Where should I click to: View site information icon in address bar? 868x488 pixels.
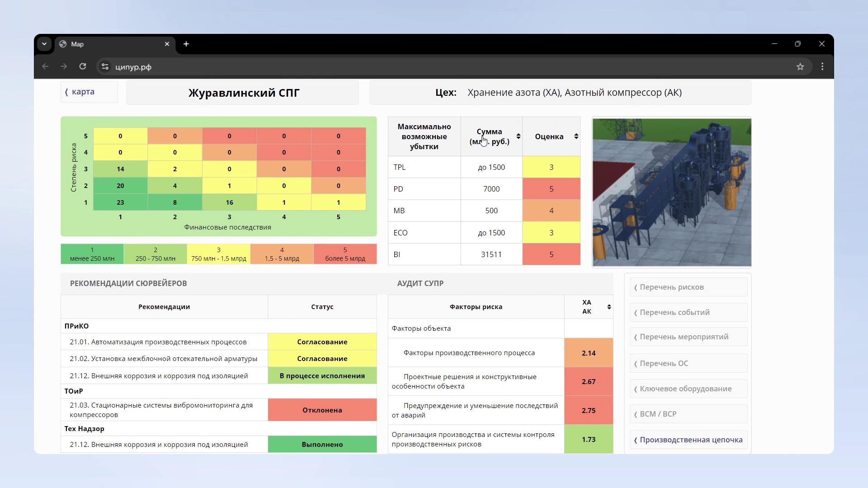105,66
